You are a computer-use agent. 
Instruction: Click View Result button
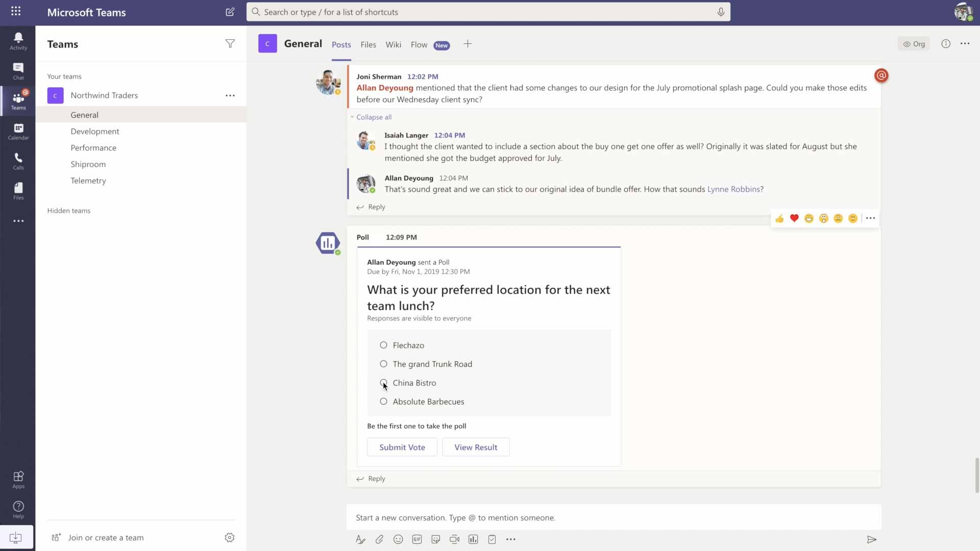[476, 447]
